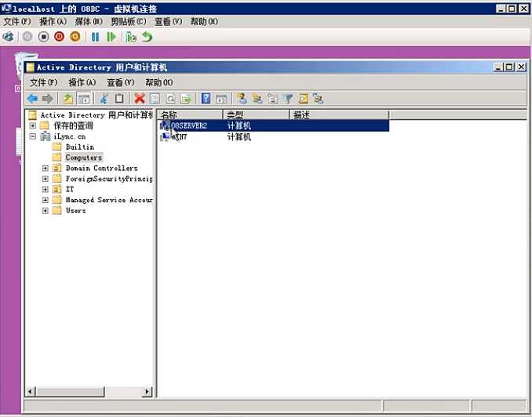Open Active Directory 操作(A) menu
Image resolution: width=532 pixels, height=417 pixels.
tap(82, 82)
